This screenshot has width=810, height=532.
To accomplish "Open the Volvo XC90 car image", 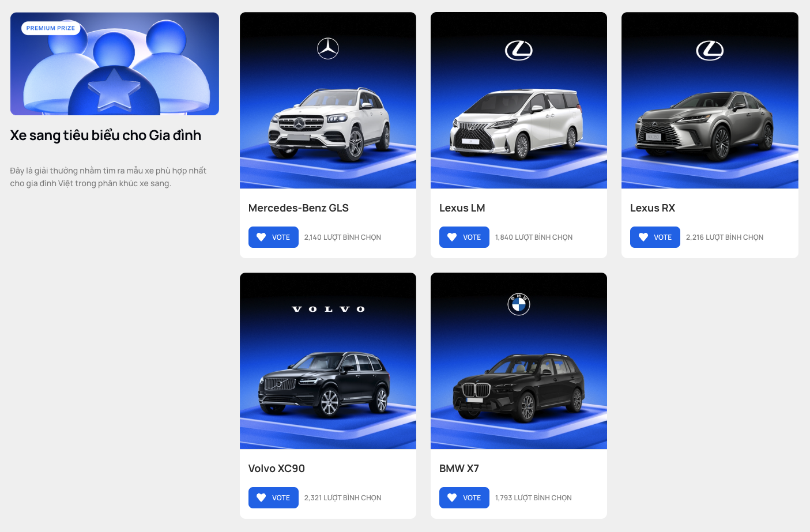I will coord(328,383).
